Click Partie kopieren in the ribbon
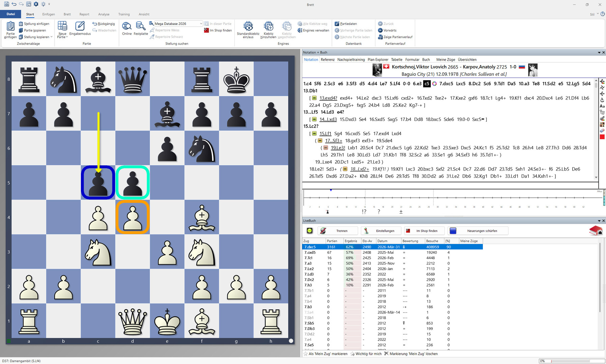Viewport: 606px width, 364px height. click(32, 30)
